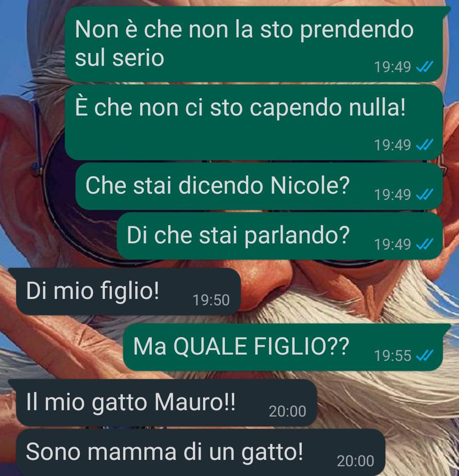Click the 20:00 timestamp beside 'Il mio gatto Mauro!!'
Viewport: 459px width, 476px height.
click(x=287, y=411)
